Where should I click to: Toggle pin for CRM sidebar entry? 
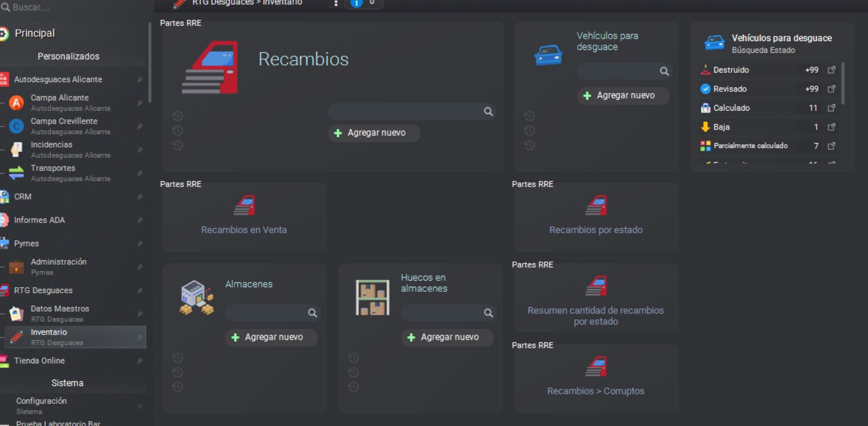click(x=140, y=197)
